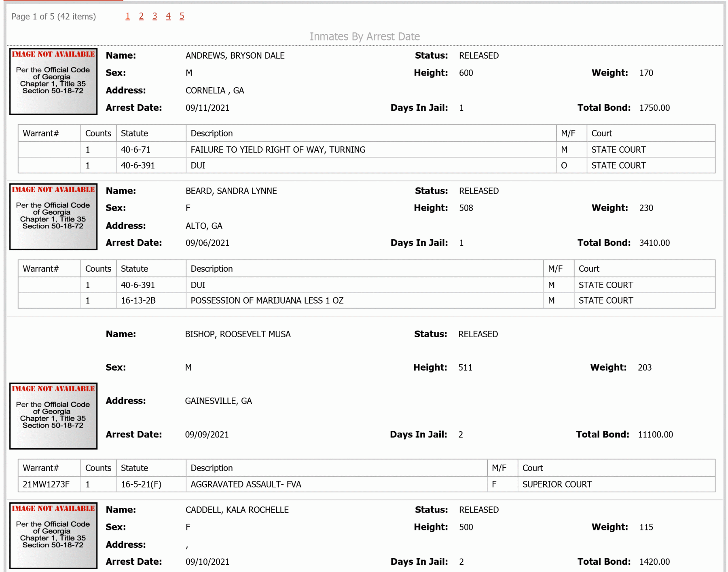Click SUPERIOR COURT cell
Screen dimensions: 728x572
557,484
